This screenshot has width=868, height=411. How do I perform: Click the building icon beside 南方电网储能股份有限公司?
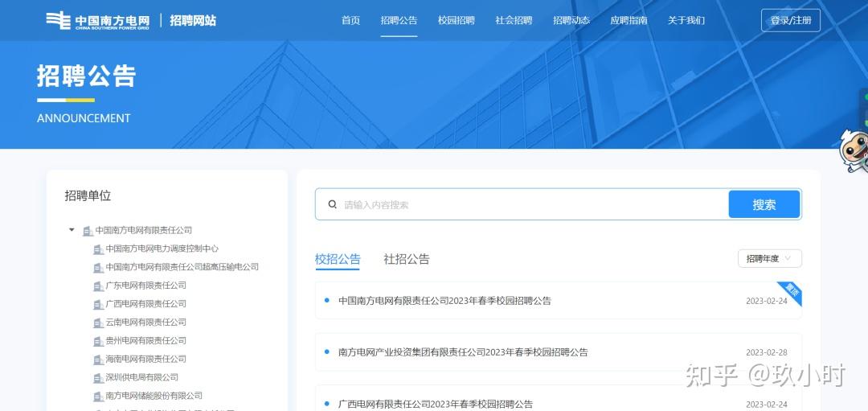pyautogui.click(x=99, y=397)
